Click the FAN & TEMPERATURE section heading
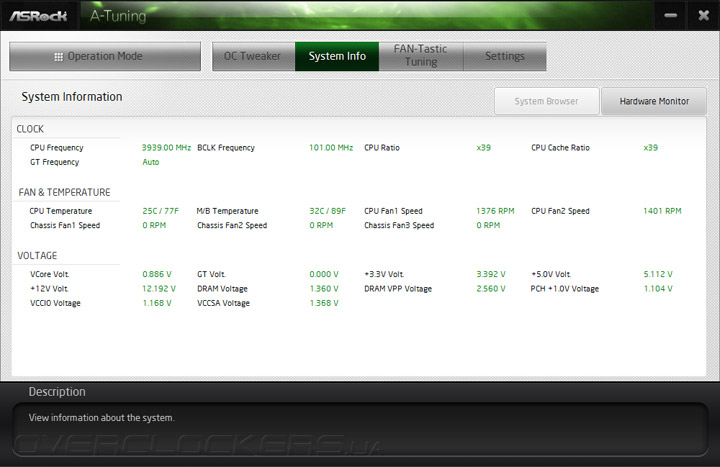Image resolution: width=720 pixels, height=467 pixels. point(64,192)
